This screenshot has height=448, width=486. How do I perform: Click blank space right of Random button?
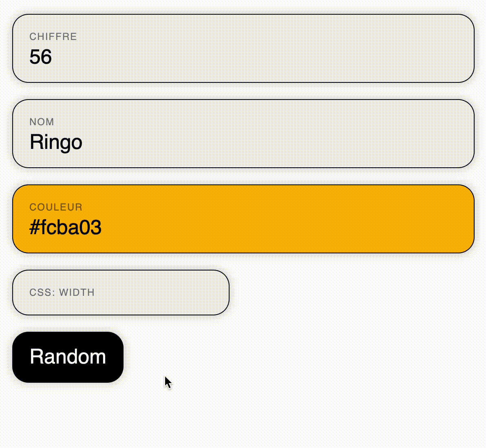[x=285, y=357]
